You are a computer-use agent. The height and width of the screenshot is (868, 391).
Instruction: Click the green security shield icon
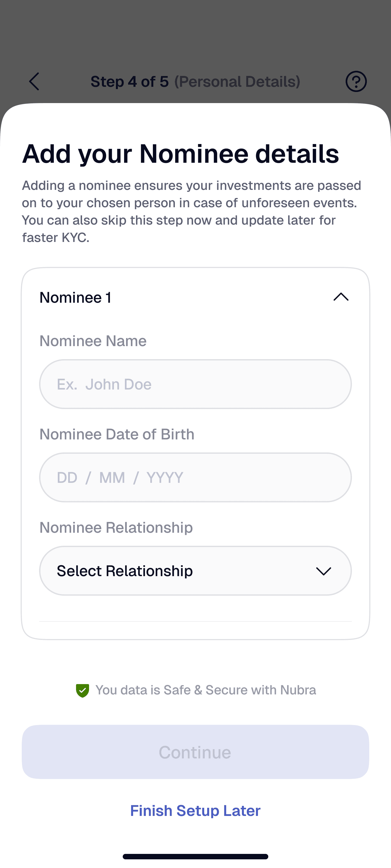[82, 690]
